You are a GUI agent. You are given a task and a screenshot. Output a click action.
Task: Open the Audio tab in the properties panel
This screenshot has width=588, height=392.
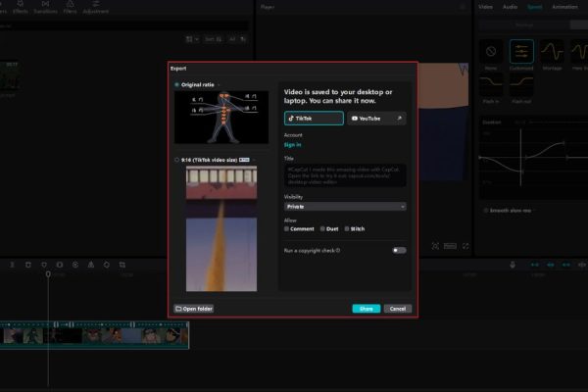(511, 7)
